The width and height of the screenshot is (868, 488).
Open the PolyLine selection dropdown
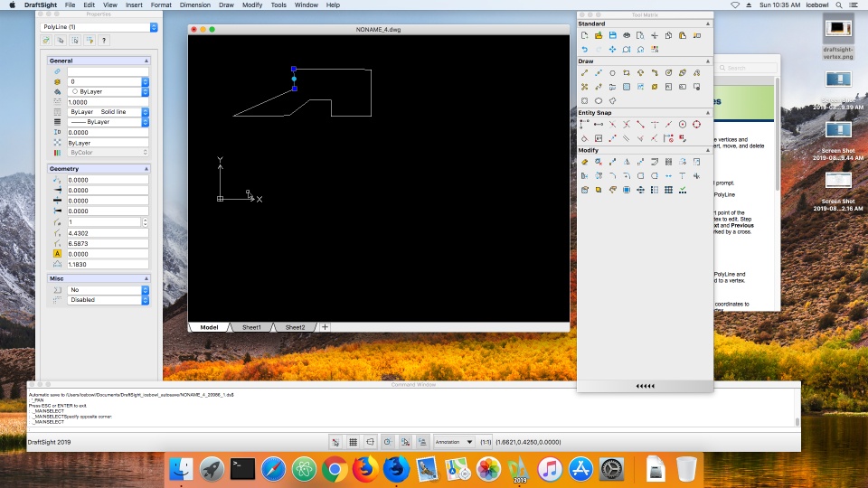[x=99, y=26]
